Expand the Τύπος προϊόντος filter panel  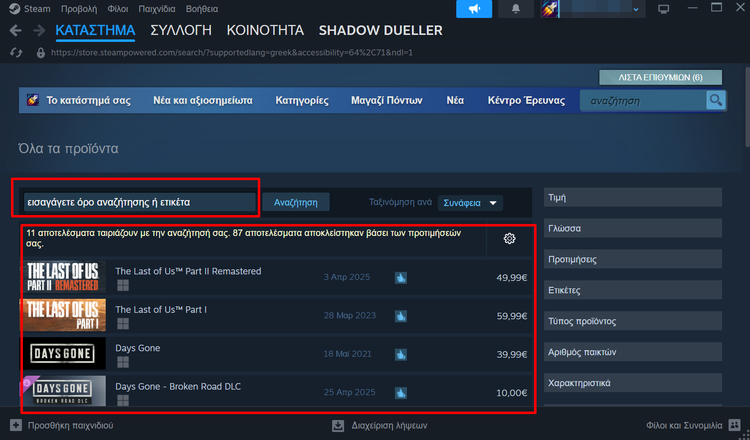(633, 321)
